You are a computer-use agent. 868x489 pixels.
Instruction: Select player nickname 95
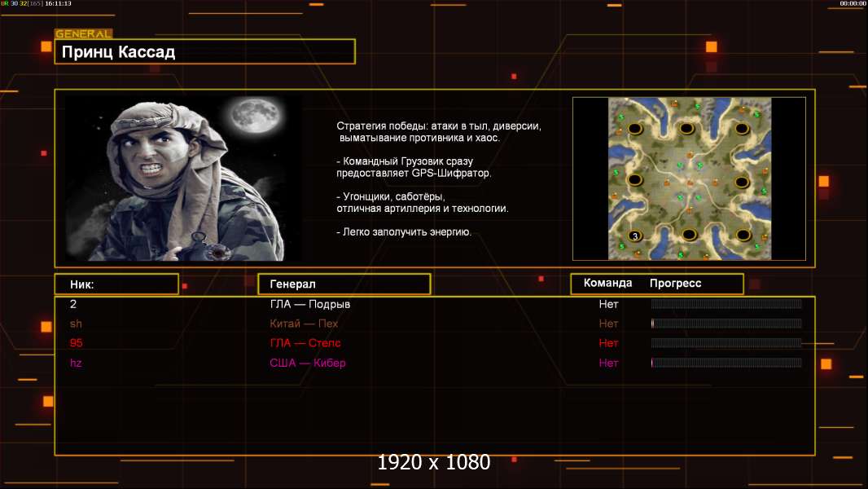[77, 343]
